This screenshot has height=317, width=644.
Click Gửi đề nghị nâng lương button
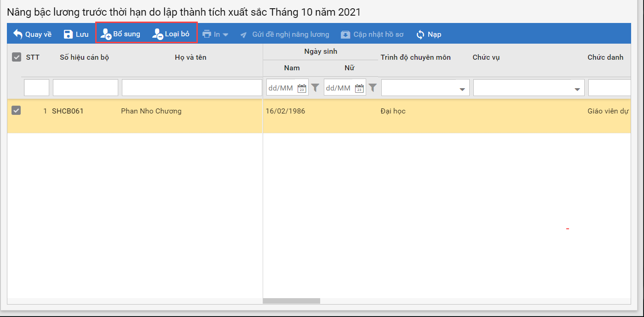(285, 34)
